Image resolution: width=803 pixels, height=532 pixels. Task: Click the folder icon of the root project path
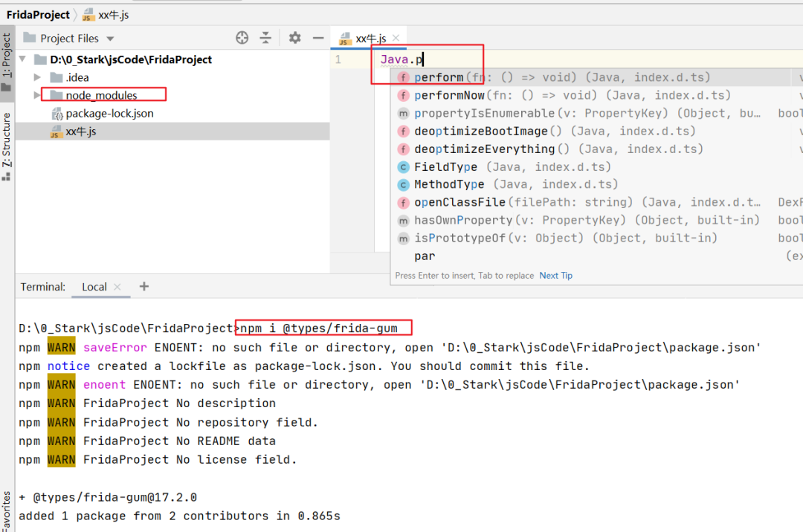pyautogui.click(x=40, y=59)
